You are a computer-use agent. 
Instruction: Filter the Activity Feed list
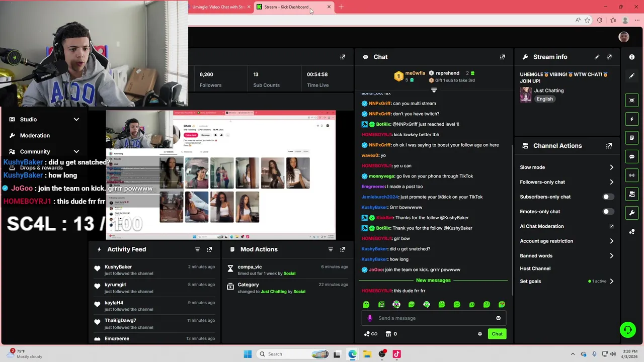pyautogui.click(x=197, y=249)
